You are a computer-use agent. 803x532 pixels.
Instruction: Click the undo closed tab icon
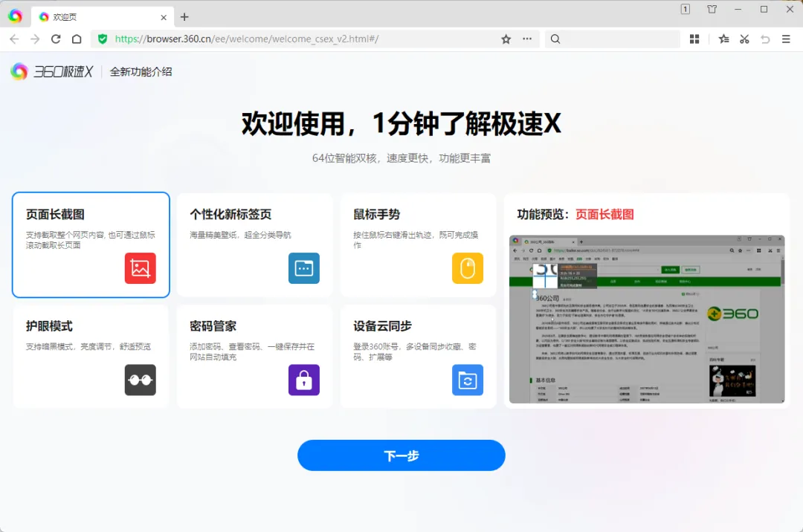[x=765, y=39]
